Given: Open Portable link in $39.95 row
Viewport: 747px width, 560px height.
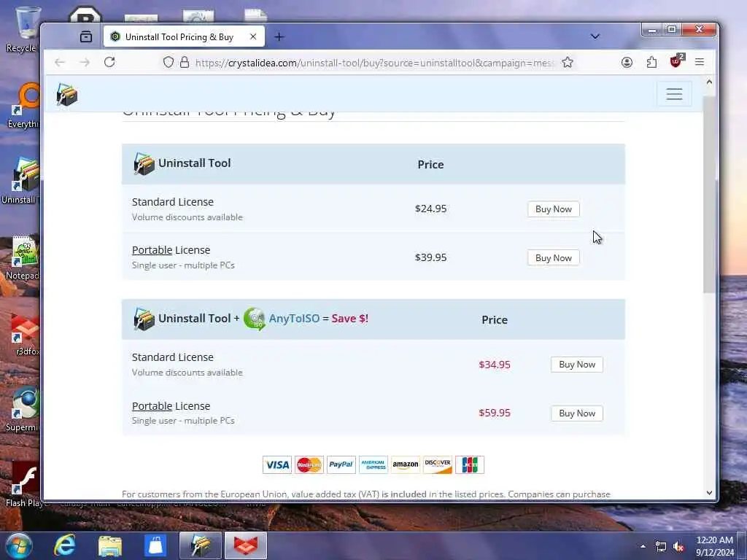Looking at the screenshot, I should point(152,250).
